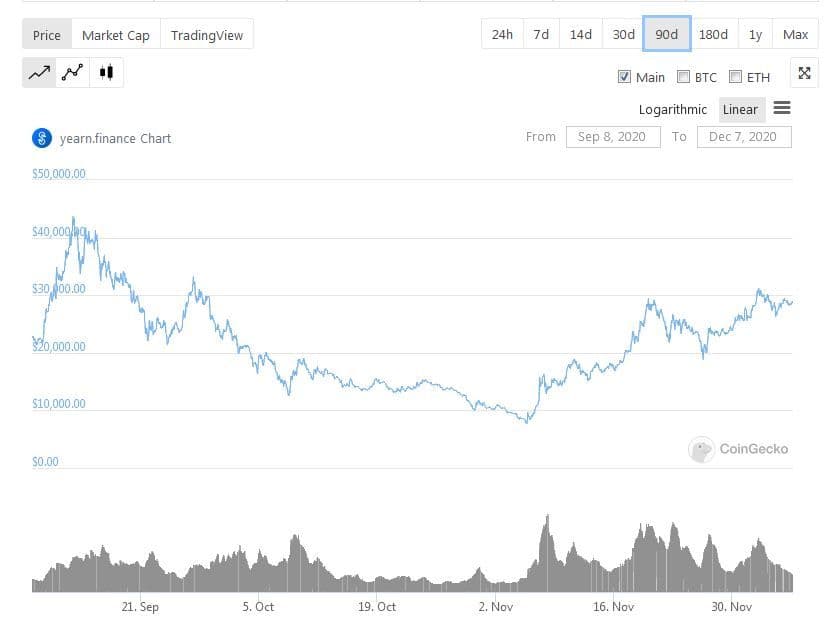
Task: Open the From date picker field
Action: [612, 137]
